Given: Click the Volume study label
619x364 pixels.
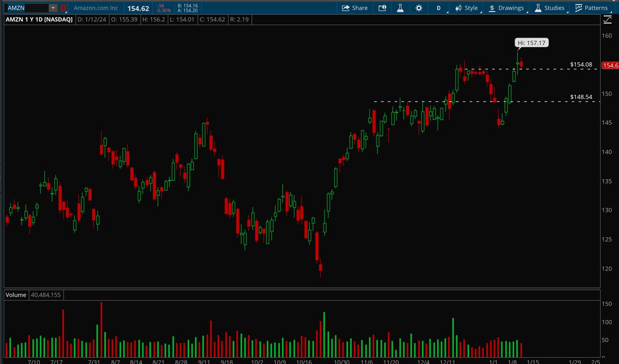Looking at the screenshot, I should [15, 295].
